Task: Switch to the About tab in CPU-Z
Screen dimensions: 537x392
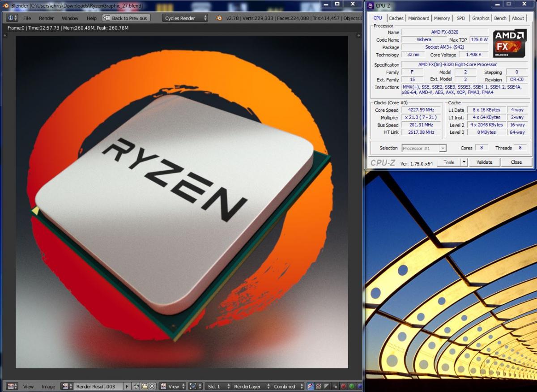Action: coord(518,18)
